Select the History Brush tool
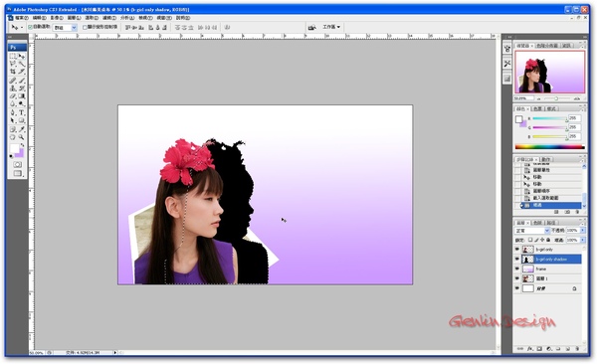The width and height of the screenshot is (597, 364). (x=22, y=88)
